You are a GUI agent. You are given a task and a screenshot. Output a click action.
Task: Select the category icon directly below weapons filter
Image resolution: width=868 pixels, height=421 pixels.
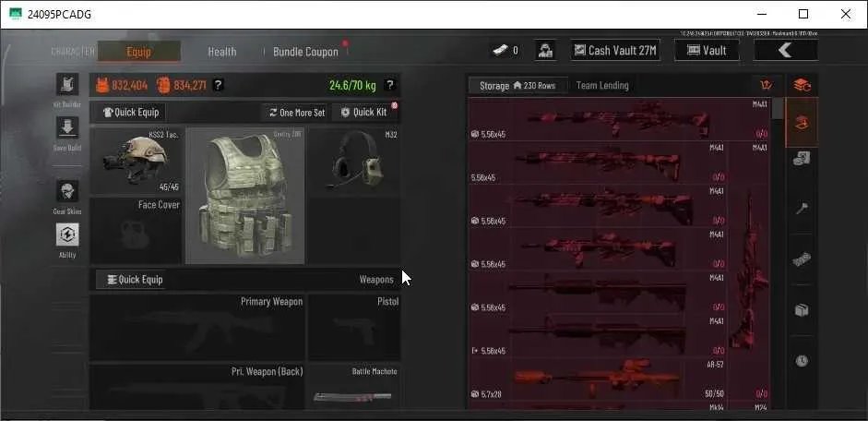tap(802, 160)
